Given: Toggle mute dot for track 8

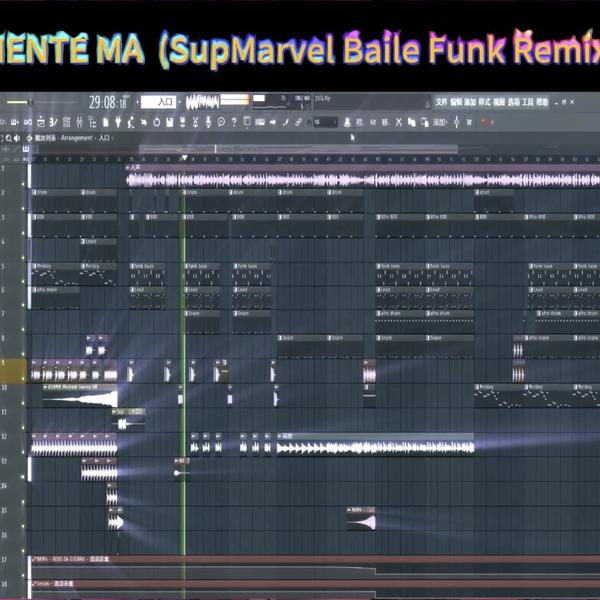Looking at the screenshot, I should tap(23, 354).
